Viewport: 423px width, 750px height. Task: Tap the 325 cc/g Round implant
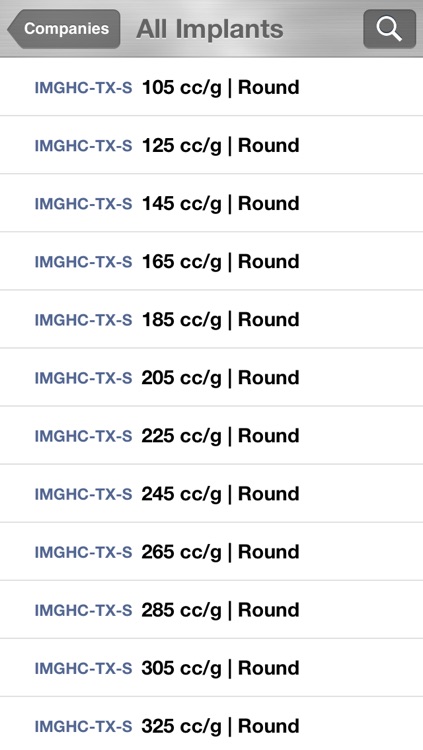(x=212, y=724)
